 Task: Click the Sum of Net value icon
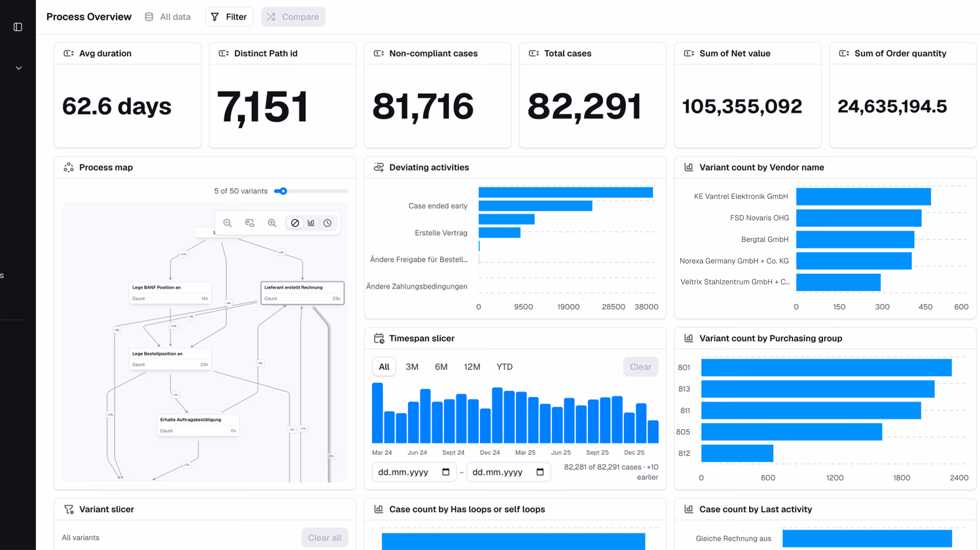(x=689, y=53)
